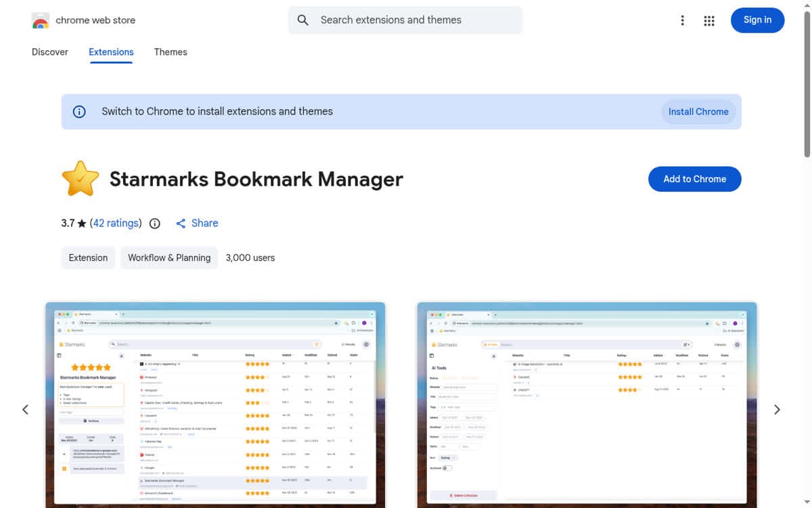Image resolution: width=812 pixels, height=508 pixels.
Task: Open the three-dot more options menu
Action: [682, 20]
